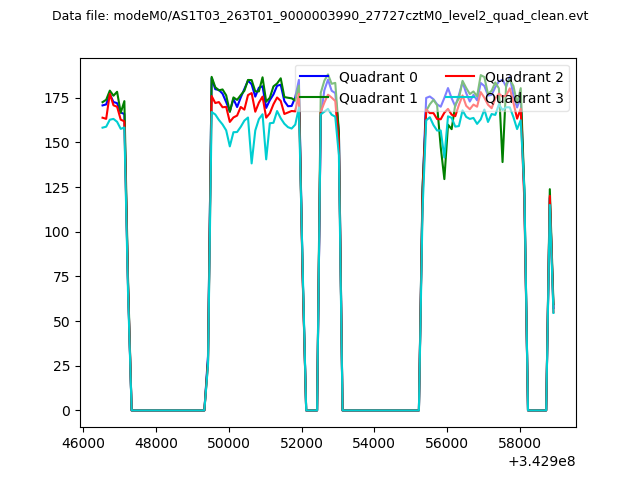
Task: Click the 58000 x-axis tick label
Action: point(521,441)
